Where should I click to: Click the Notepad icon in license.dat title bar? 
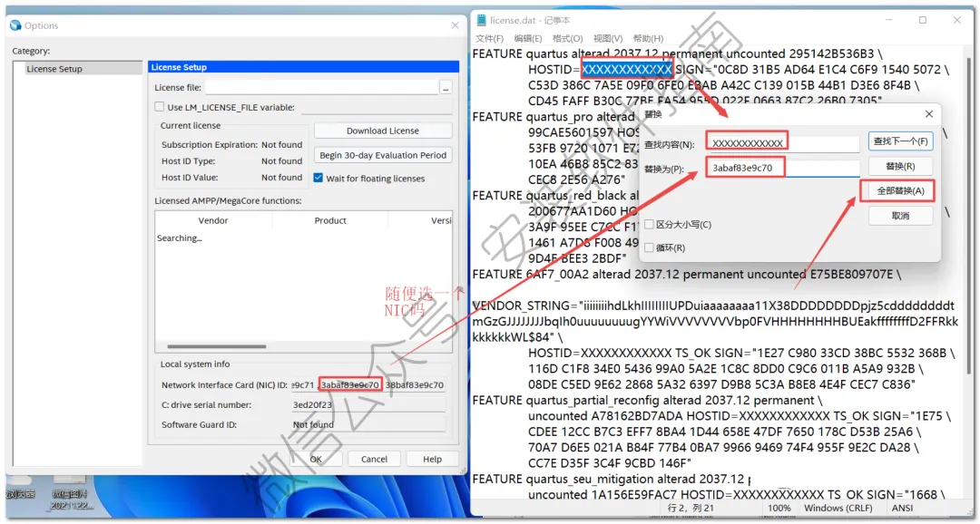[481, 21]
